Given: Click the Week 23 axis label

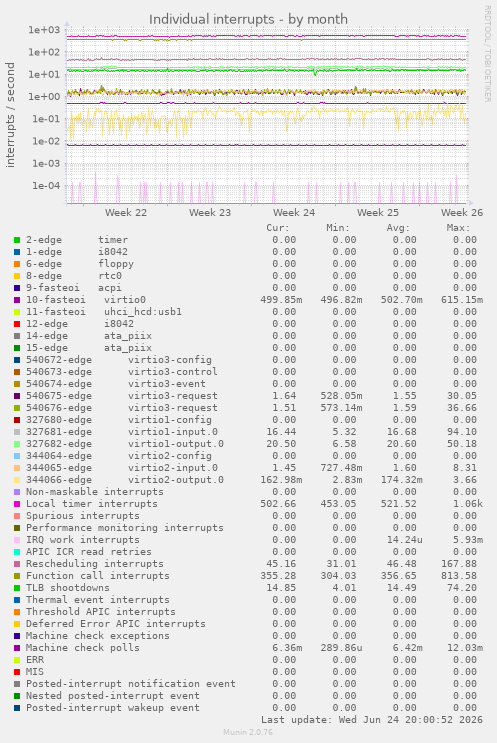Looking at the screenshot, I should (210, 212).
